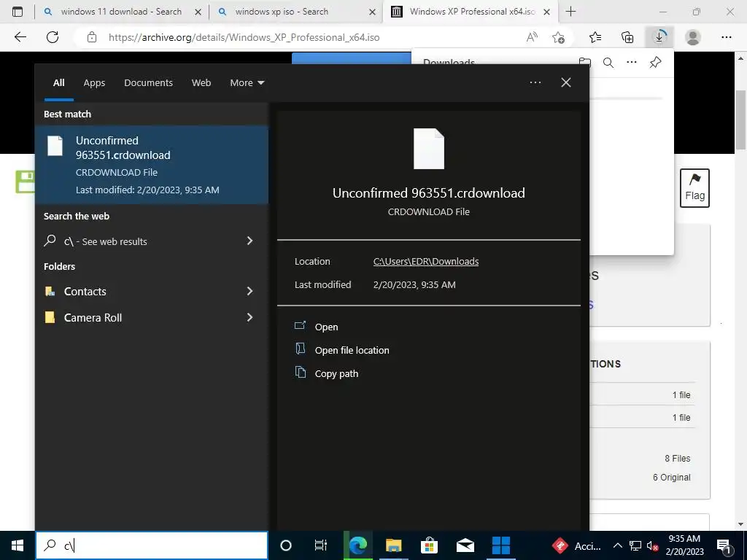Pin the Downloads panel
The height and width of the screenshot is (560, 747).
click(x=656, y=63)
